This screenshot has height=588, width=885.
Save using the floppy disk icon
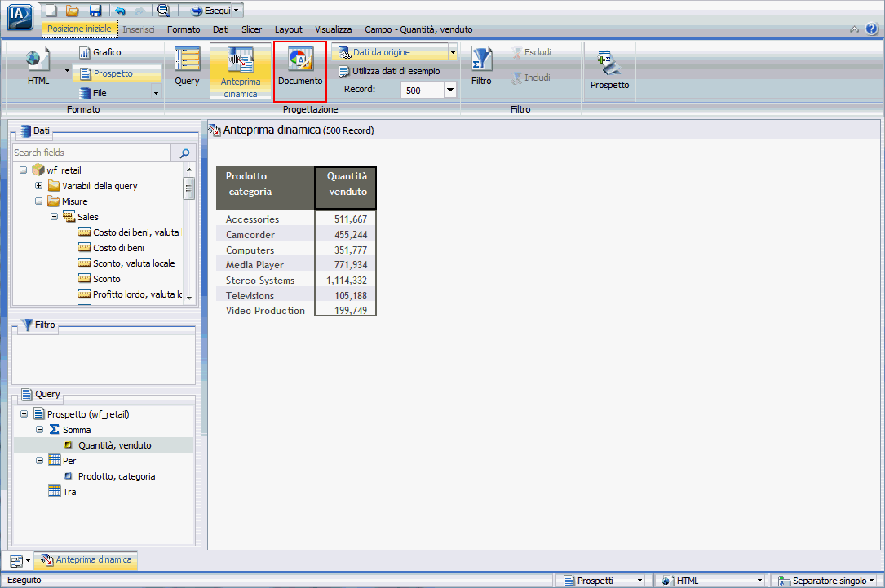point(95,10)
